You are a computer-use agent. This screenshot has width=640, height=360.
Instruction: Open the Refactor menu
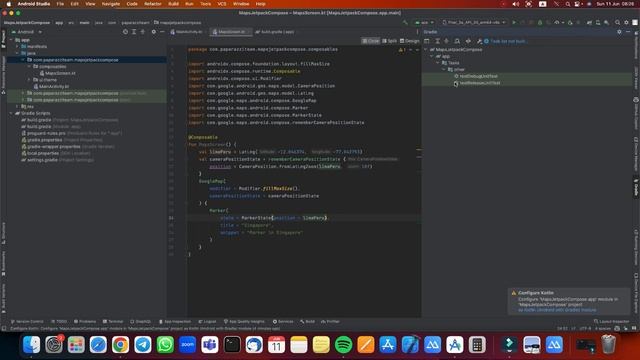click(153, 4)
